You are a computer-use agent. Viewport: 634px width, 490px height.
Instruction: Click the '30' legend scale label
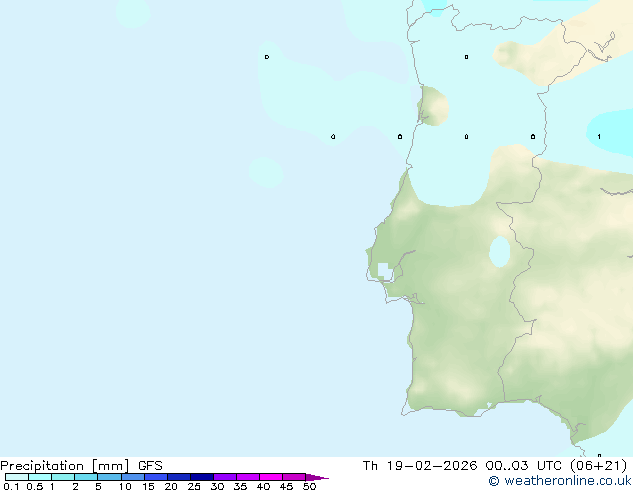(x=217, y=486)
